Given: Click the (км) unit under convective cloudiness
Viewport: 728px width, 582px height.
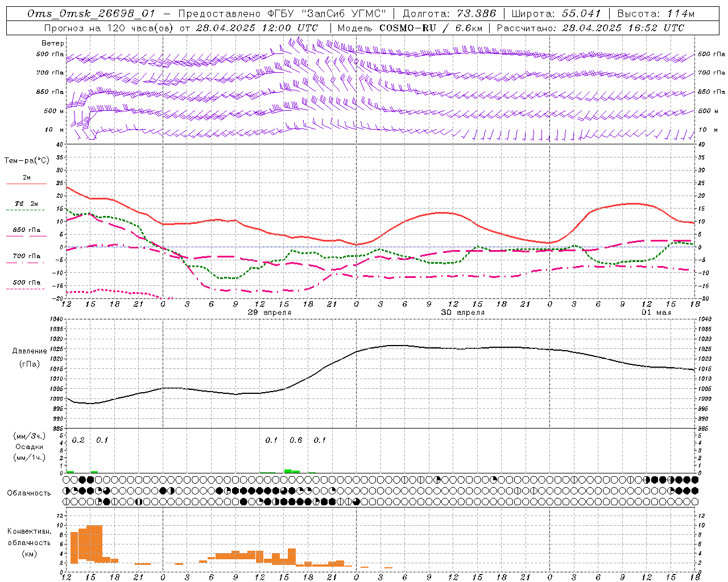Looking at the screenshot, I should point(30,553).
